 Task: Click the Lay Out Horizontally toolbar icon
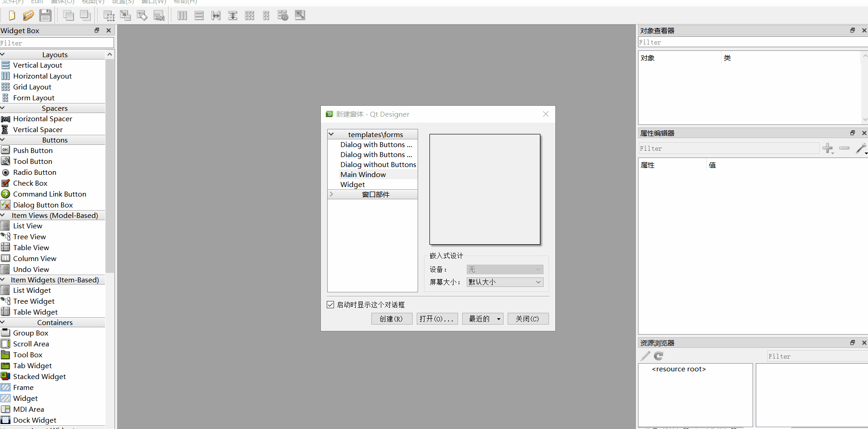coord(182,15)
